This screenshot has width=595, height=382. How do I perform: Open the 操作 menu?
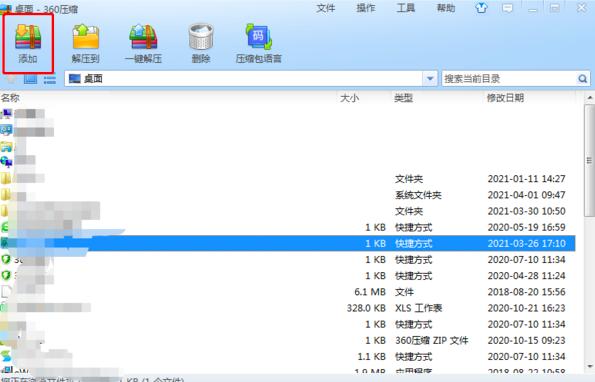coord(366,8)
